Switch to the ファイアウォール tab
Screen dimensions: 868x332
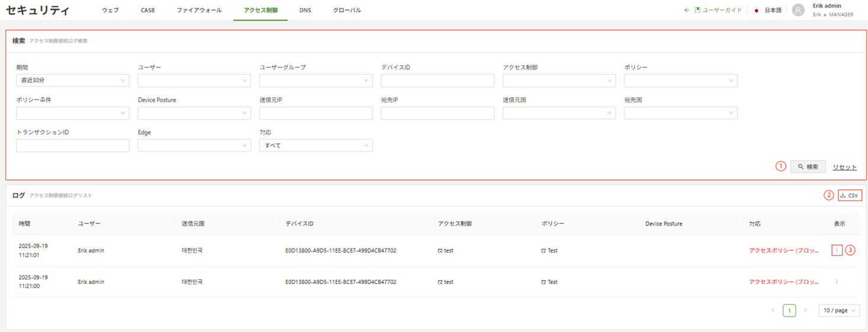coord(199,10)
